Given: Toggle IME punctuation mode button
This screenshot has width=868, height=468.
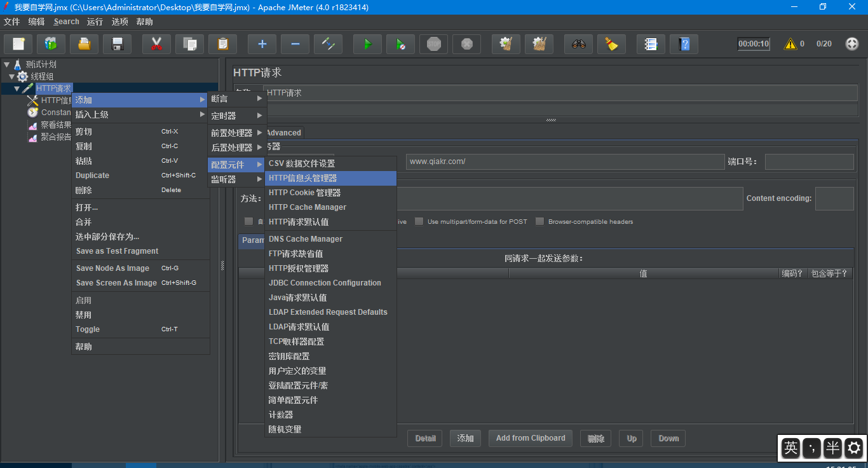Looking at the screenshot, I should (811, 448).
